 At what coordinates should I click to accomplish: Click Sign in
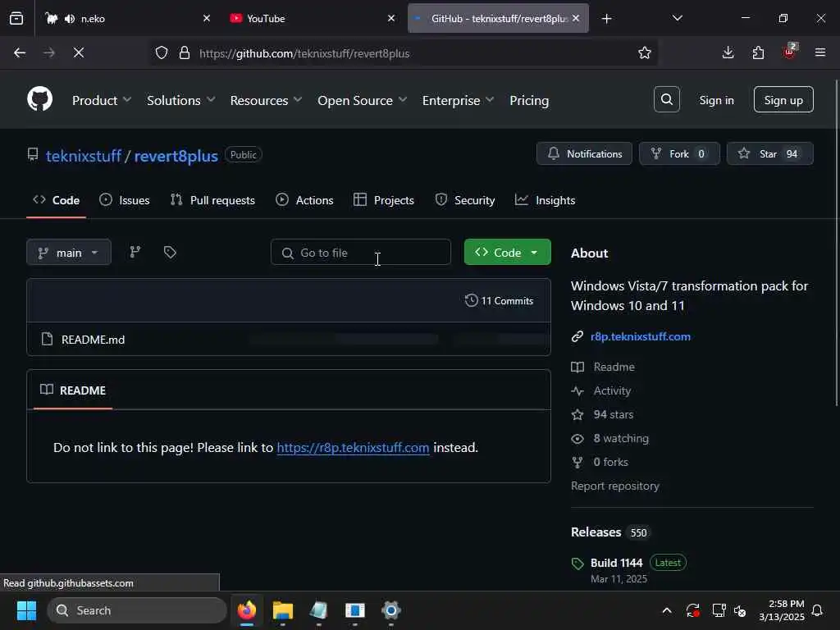point(716,100)
